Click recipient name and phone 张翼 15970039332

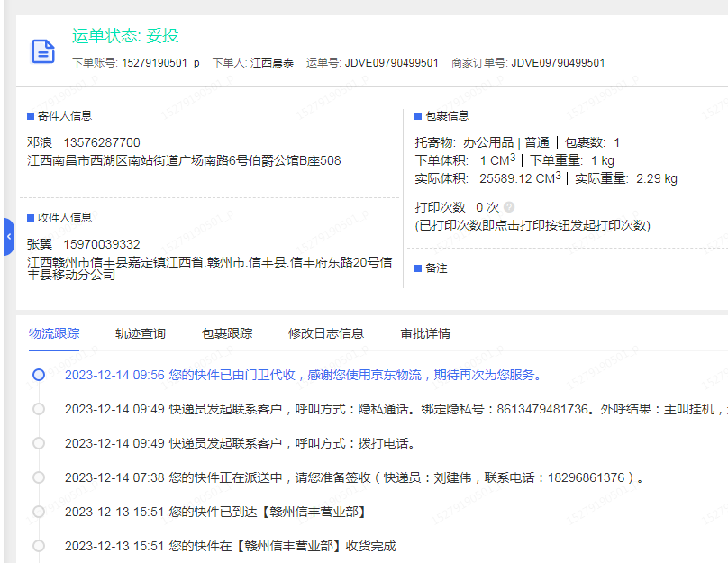84,244
